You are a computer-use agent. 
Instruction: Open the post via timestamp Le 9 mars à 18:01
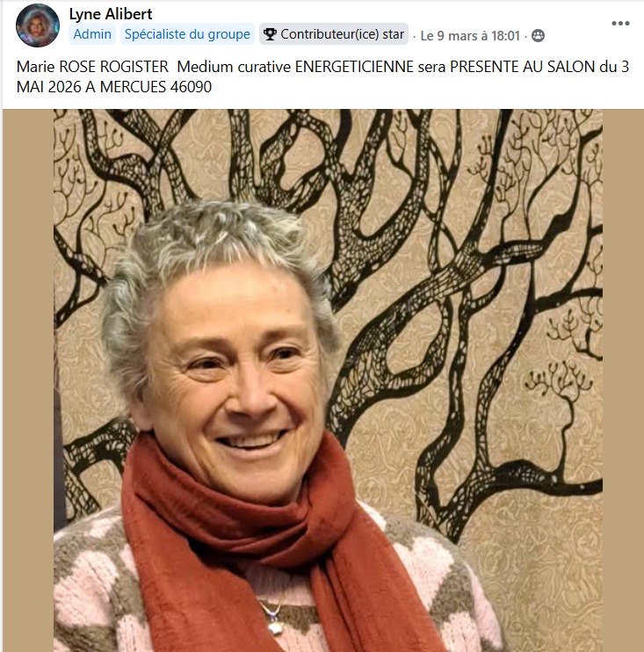470,36
